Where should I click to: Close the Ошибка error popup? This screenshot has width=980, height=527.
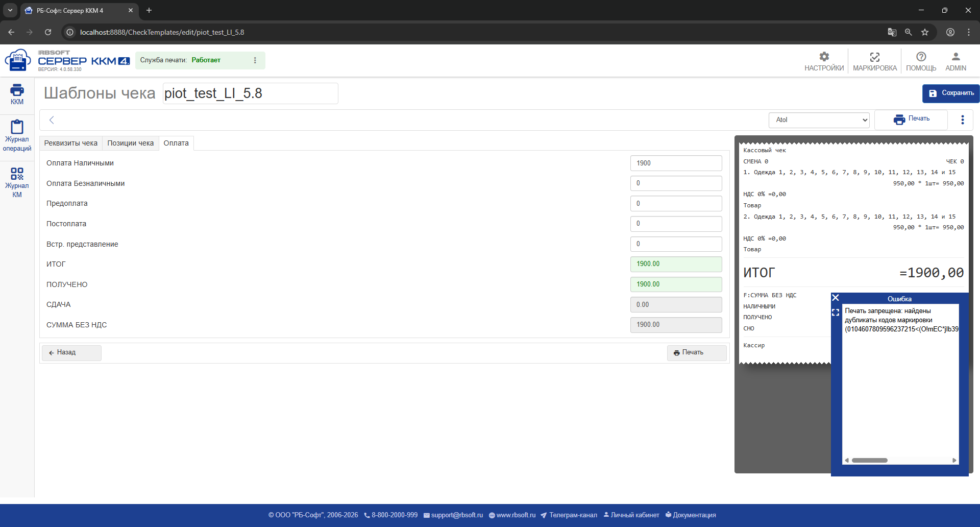[836, 298]
